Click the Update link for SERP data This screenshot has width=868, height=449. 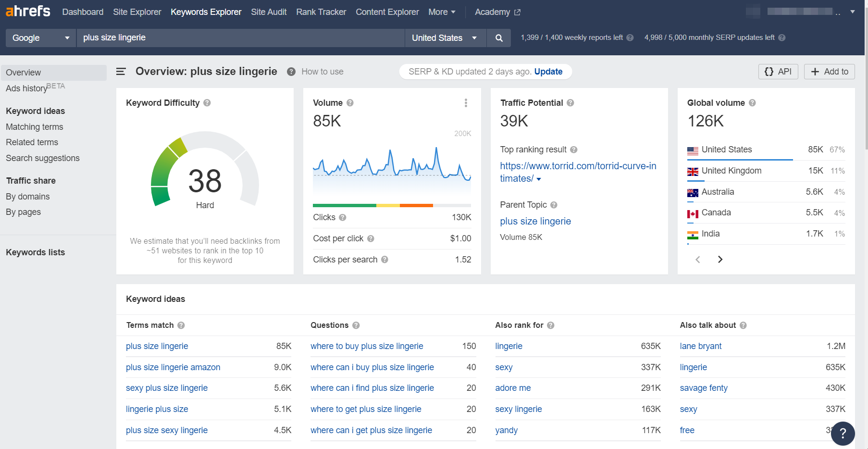point(548,72)
